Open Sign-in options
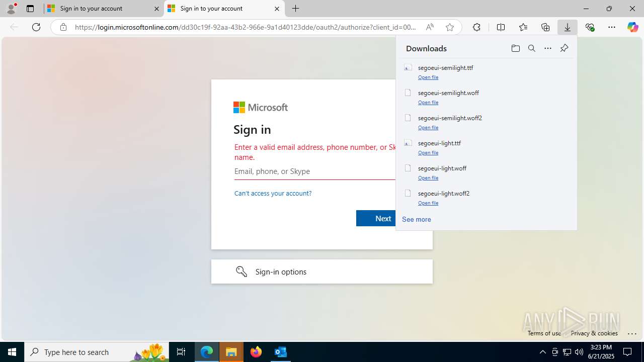This screenshot has width=644, height=362. (322, 271)
